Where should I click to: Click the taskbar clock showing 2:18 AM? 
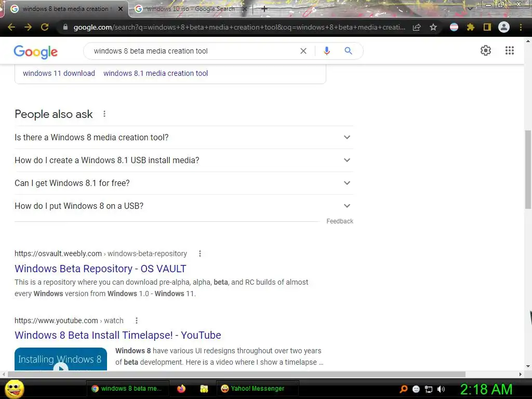pos(486,389)
